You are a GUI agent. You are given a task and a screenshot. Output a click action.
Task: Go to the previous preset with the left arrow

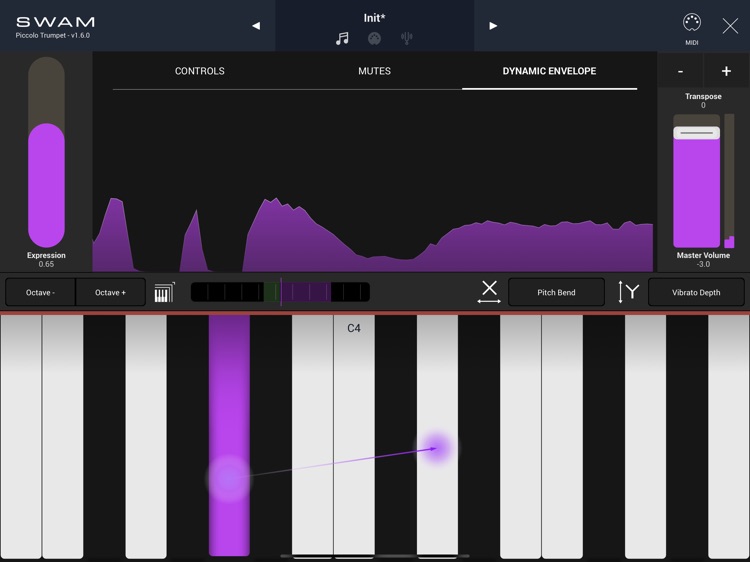pyautogui.click(x=256, y=26)
